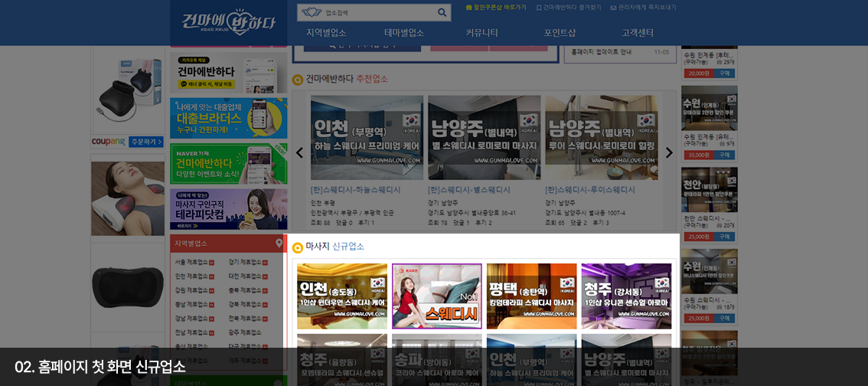
Task: Open the 지역별업소 menu
Action: pos(326,33)
